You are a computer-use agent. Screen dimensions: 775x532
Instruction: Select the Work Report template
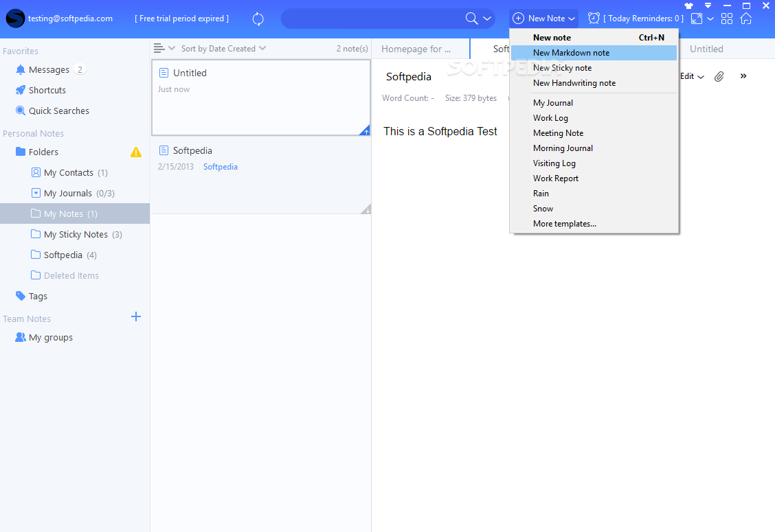point(594,178)
